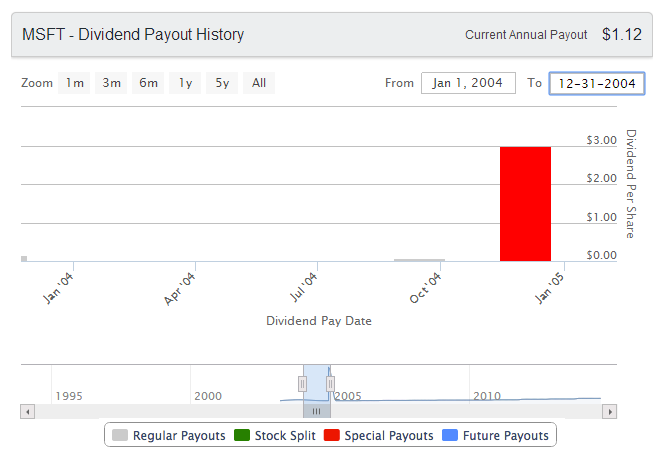
Task: Toggle Future Payouts legend series
Action: tap(496, 436)
